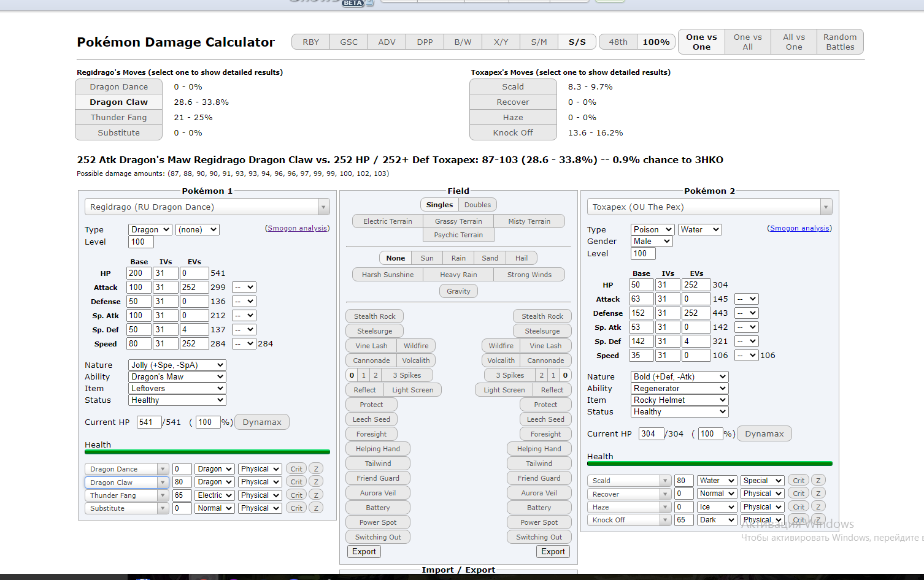Image resolution: width=924 pixels, height=580 pixels.
Task: Enable Electric Terrain
Action: pos(388,221)
